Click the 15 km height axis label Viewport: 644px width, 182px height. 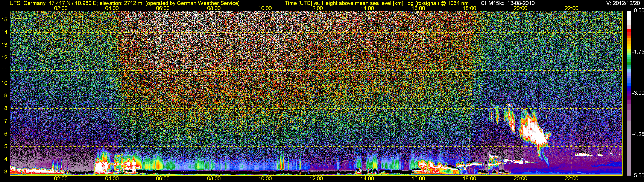tap(5, 19)
